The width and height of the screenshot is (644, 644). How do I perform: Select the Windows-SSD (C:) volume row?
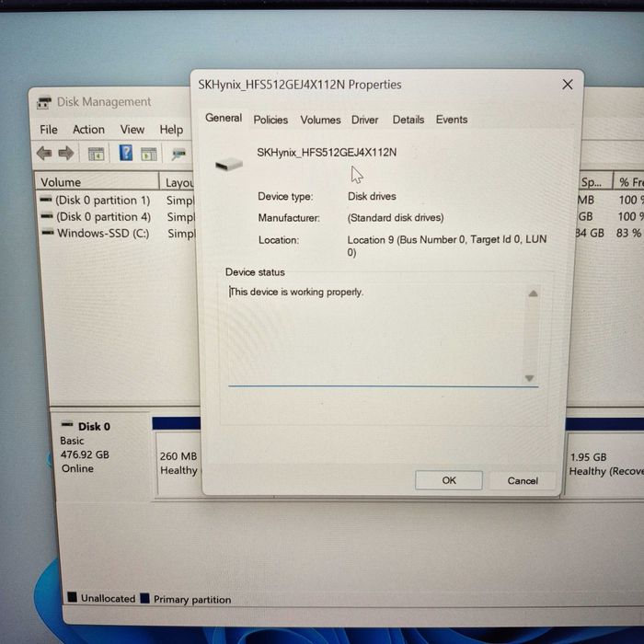pyautogui.click(x=103, y=234)
